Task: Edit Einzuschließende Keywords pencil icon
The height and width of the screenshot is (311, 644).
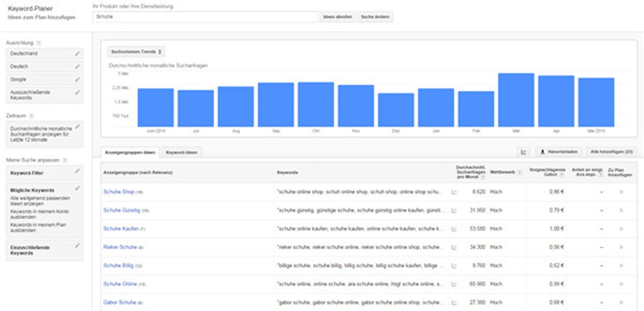Action: pyautogui.click(x=78, y=246)
